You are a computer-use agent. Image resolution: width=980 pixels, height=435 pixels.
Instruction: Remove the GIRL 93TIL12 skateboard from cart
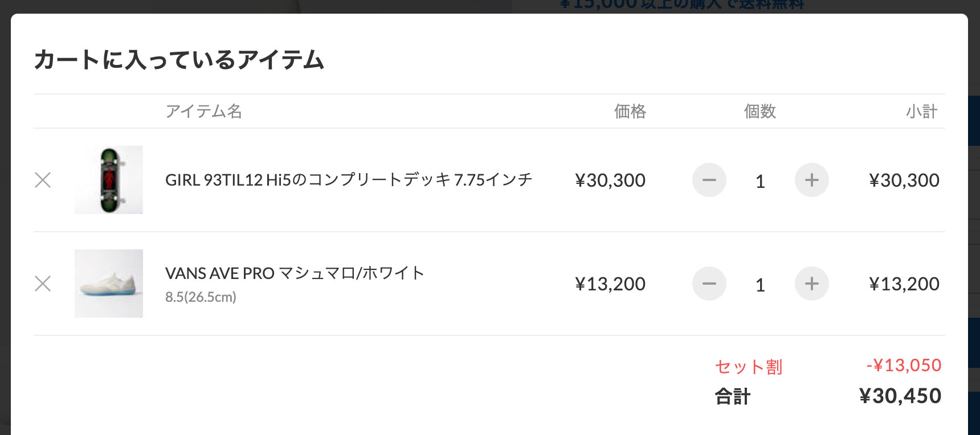(x=43, y=180)
